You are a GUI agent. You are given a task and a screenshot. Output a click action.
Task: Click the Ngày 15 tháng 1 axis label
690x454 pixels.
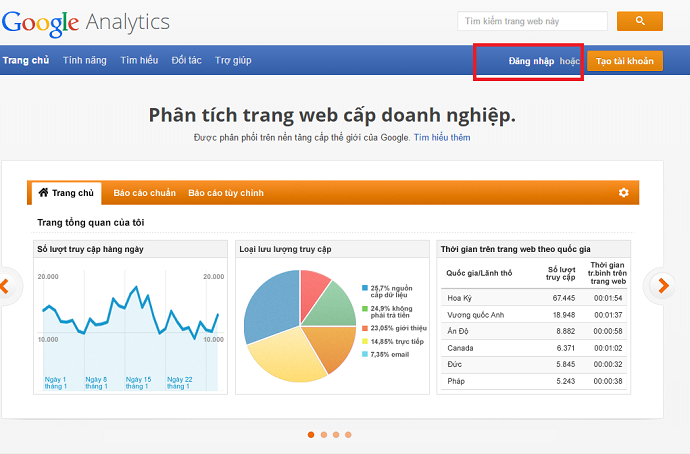tap(138, 383)
